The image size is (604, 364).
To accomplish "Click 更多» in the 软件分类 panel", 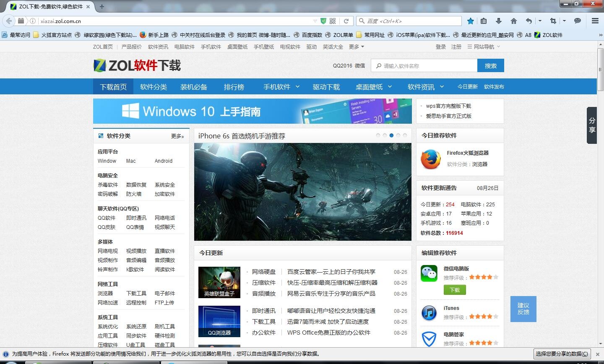I will tap(177, 136).
